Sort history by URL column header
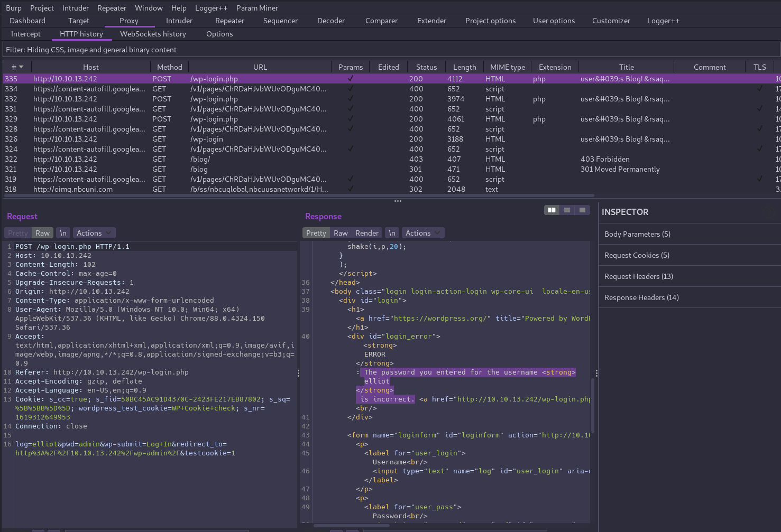Viewport: 781px width, 532px height. tap(260, 67)
